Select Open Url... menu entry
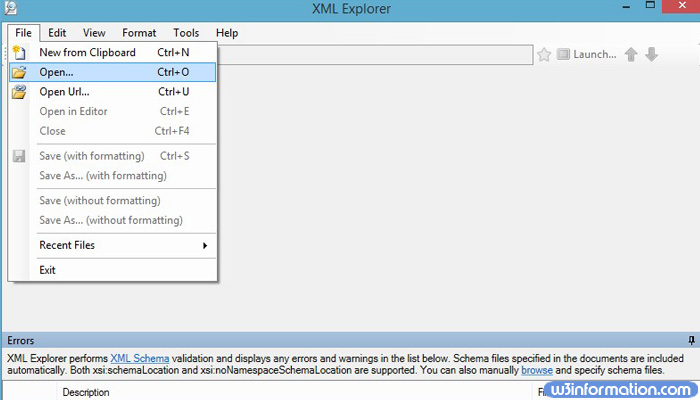This screenshot has width=700, height=400. pos(112,92)
